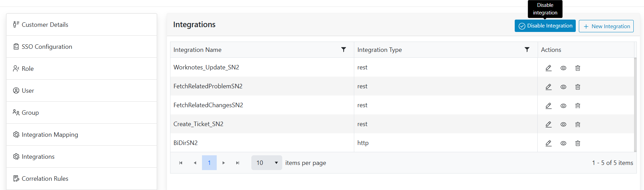Open the SSO Configuration menu item
This screenshot has width=644, height=190.
47,47
